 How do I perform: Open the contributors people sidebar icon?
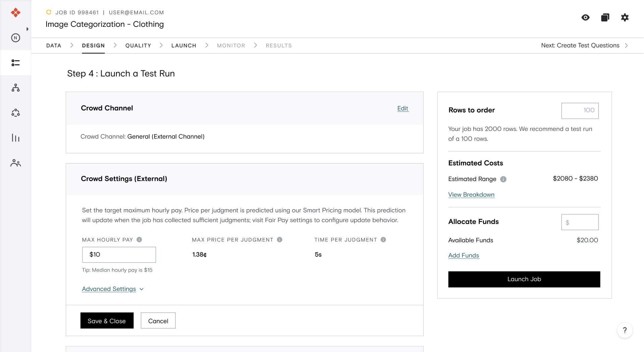pyautogui.click(x=15, y=163)
